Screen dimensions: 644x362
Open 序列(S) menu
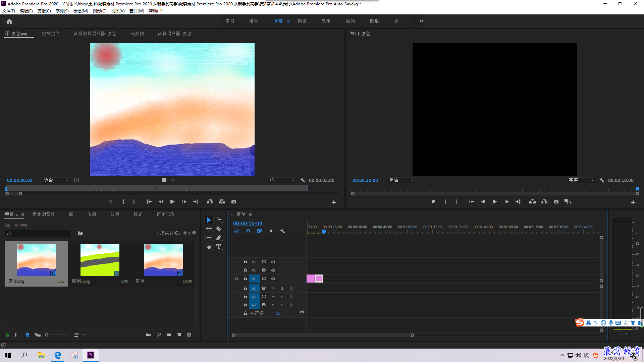(62, 11)
